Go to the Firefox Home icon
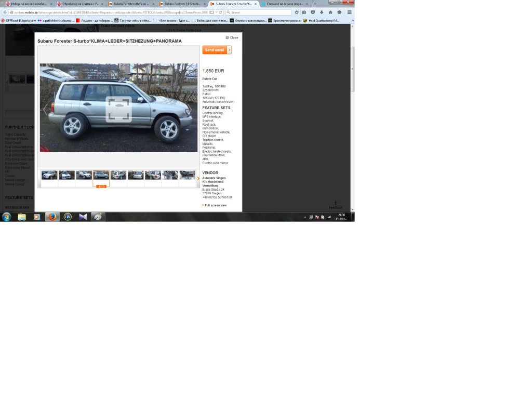This screenshot has height=399, width=532. [x=330, y=12]
